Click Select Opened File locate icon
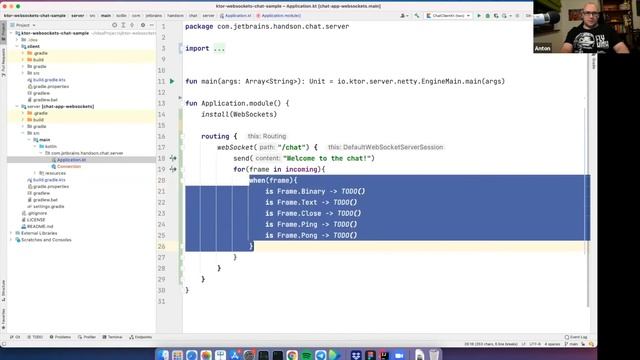The height and width of the screenshot is (360, 640). point(115,25)
